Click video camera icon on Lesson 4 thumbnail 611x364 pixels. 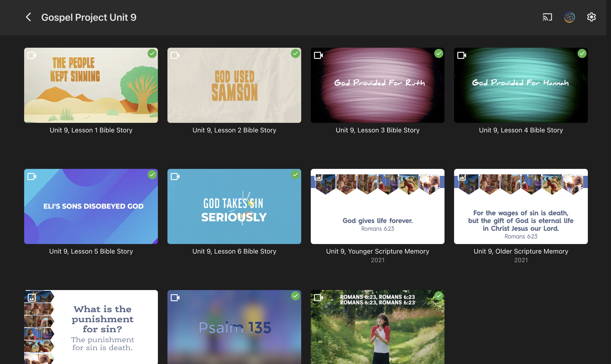[462, 55]
